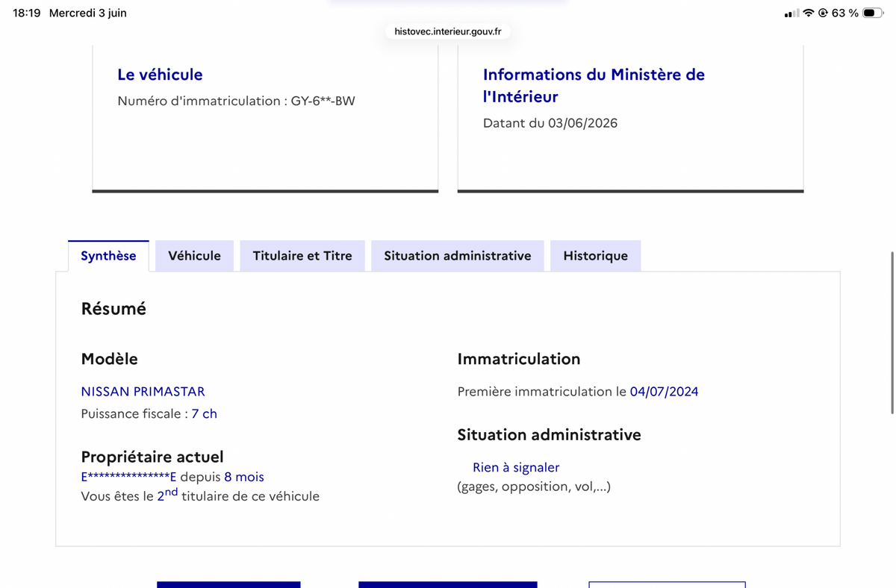Switch to the Véhicule tab

[194, 256]
